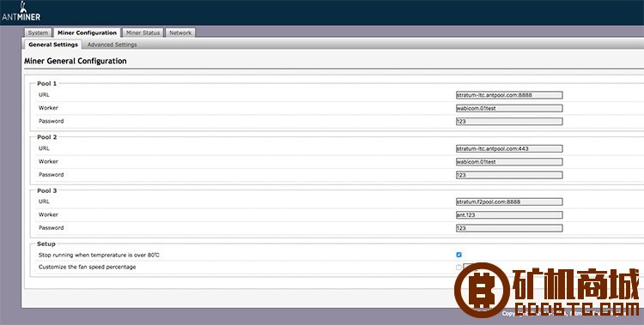Switch to Advanced Settings sub-tab
This screenshot has width=644, height=325.
[112, 45]
